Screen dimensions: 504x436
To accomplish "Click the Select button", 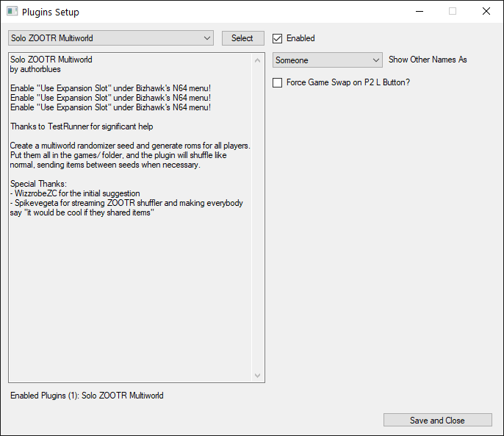I will (242, 38).
